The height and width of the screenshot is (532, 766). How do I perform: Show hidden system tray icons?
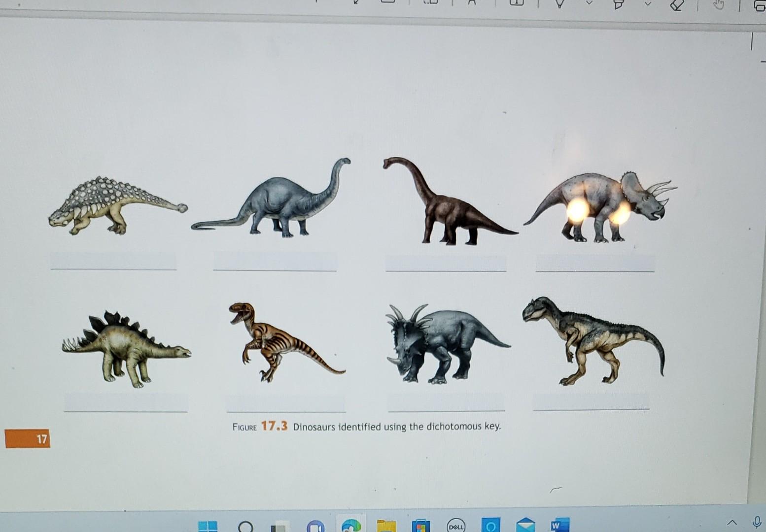pos(731,522)
